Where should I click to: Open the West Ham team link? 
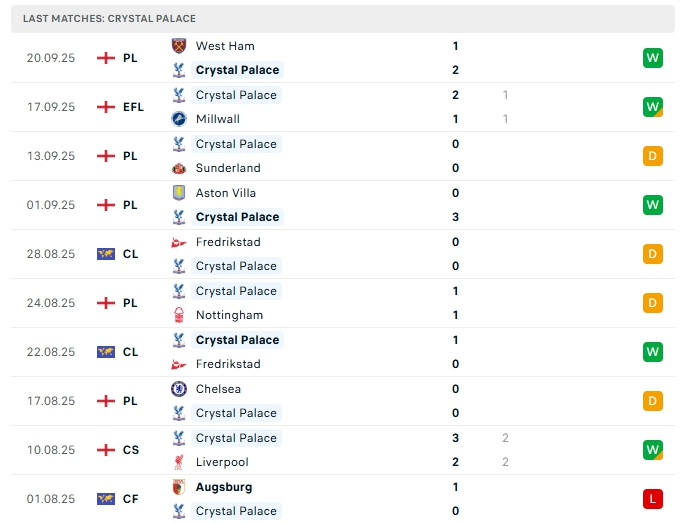click(x=225, y=46)
